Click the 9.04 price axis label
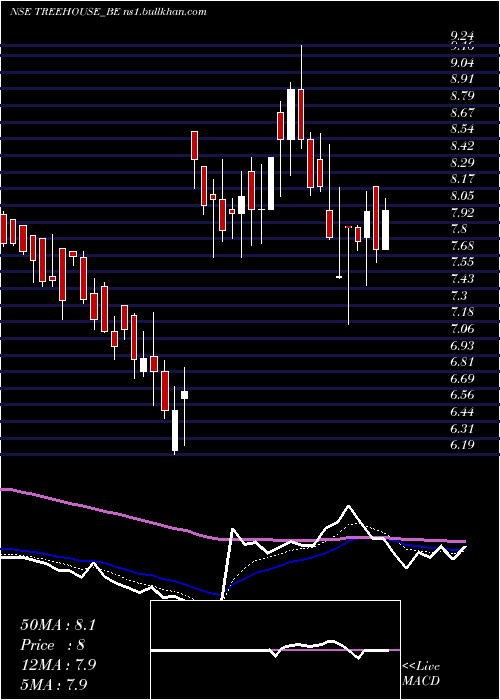 [x=462, y=62]
